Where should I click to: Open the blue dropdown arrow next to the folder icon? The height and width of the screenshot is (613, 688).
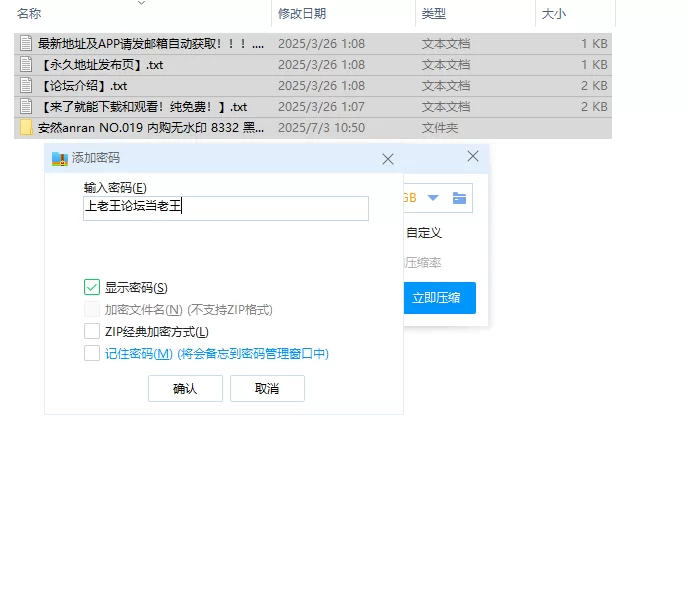coord(433,198)
